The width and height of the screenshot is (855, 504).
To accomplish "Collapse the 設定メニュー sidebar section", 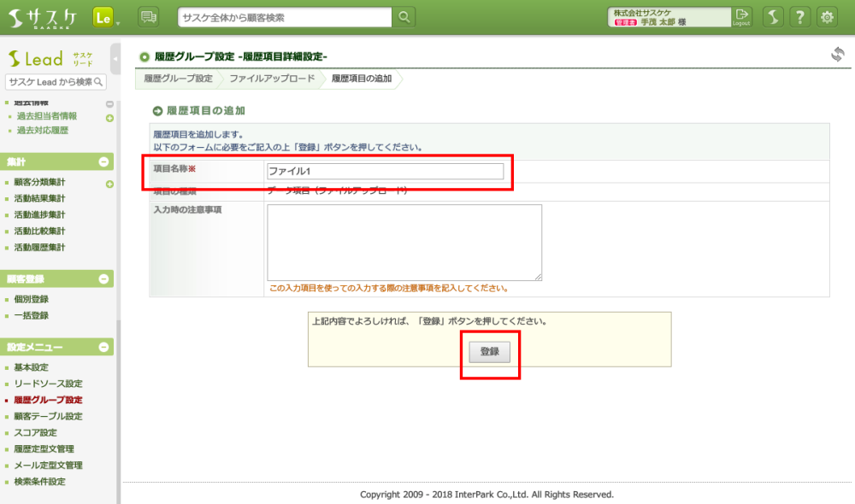I will 104,347.
